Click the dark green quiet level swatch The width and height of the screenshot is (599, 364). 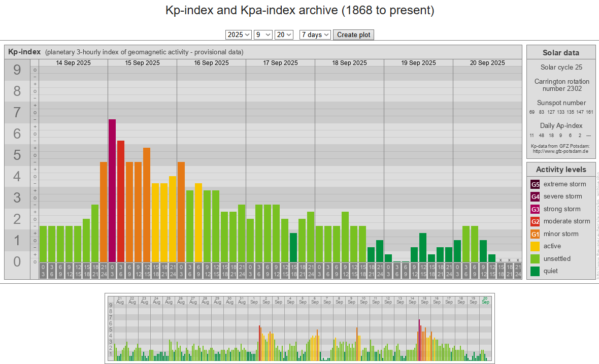click(535, 271)
